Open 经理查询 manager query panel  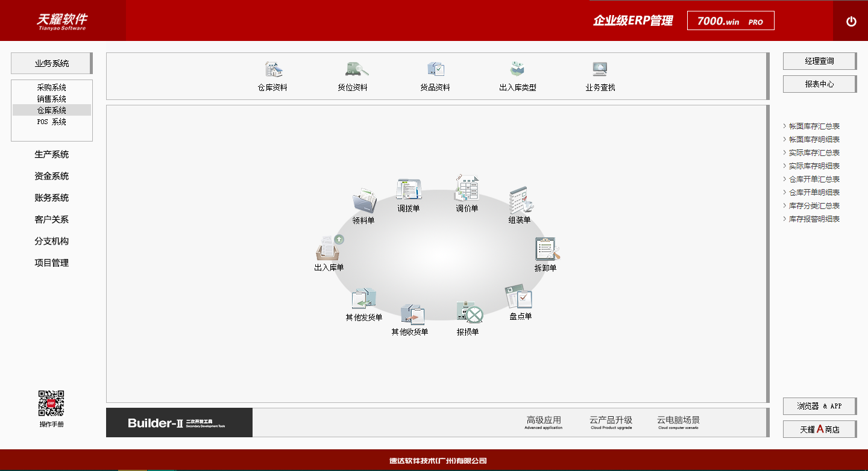[819, 61]
